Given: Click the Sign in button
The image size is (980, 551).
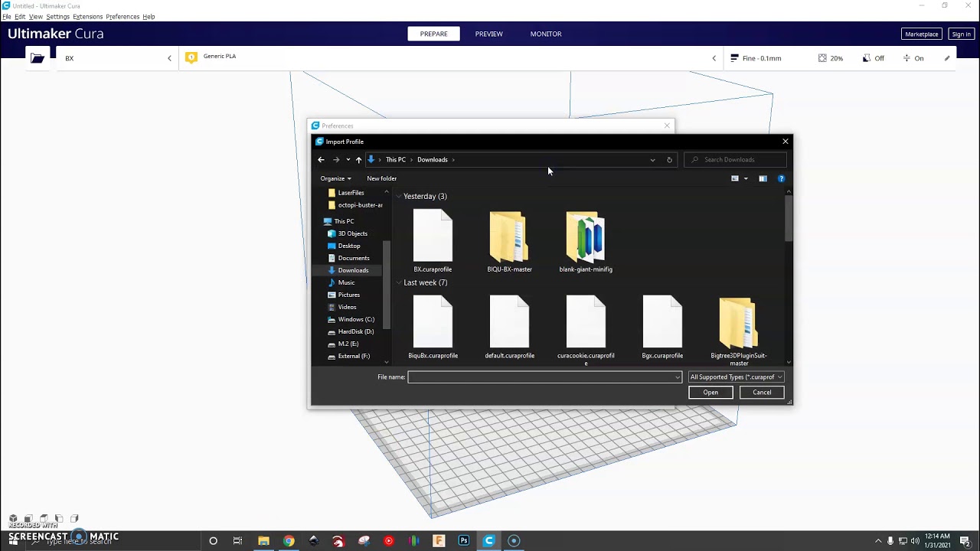Looking at the screenshot, I should tap(961, 34).
